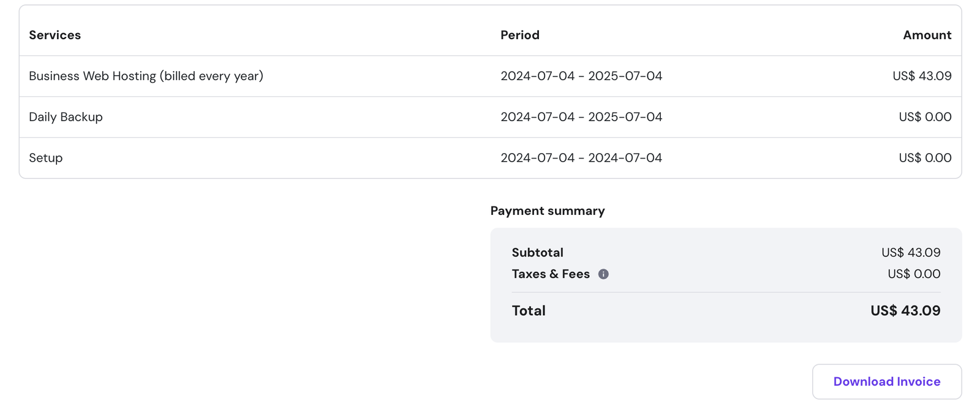980x412 pixels.
Task: Click the Daily Backup US$ 0.00 amount
Action: click(924, 117)
